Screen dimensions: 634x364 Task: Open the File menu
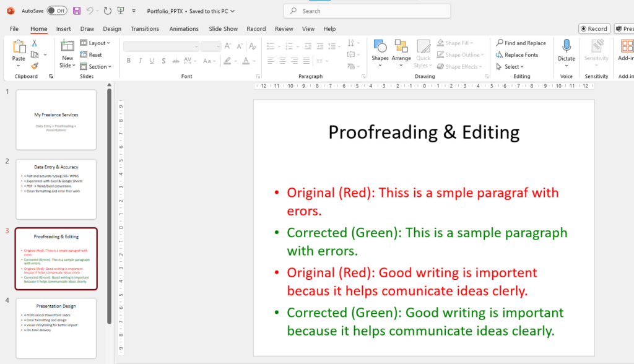point(14,28)
